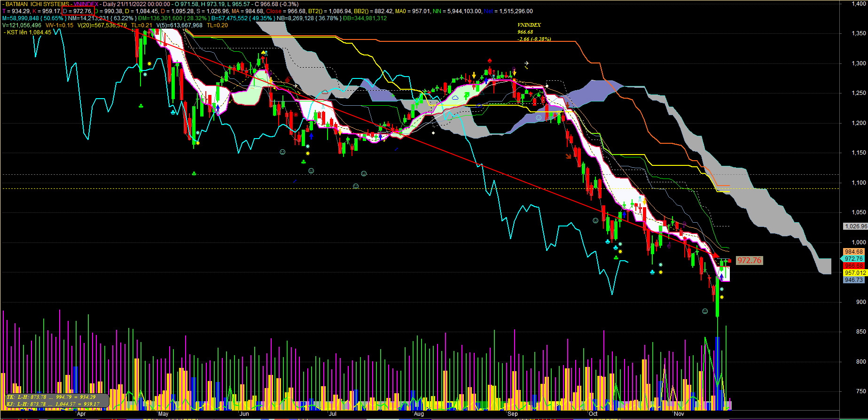The image size is (868, 420).
Task: Select the blue up arrow on latest candle
Action: (721, 278)
